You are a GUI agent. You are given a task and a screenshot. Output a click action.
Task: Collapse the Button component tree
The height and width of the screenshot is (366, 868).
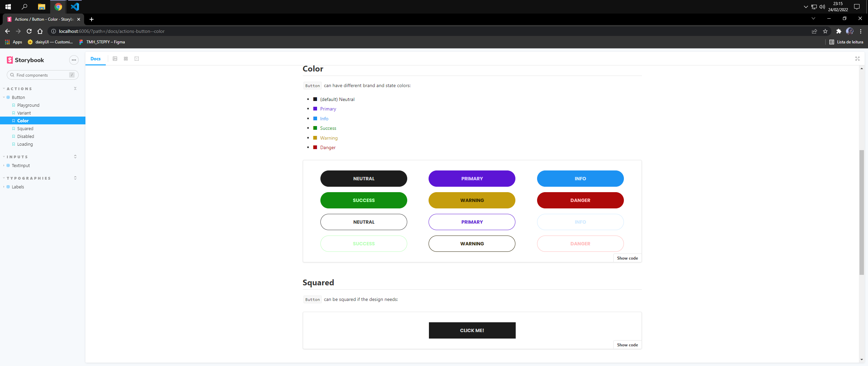(18, 97)
